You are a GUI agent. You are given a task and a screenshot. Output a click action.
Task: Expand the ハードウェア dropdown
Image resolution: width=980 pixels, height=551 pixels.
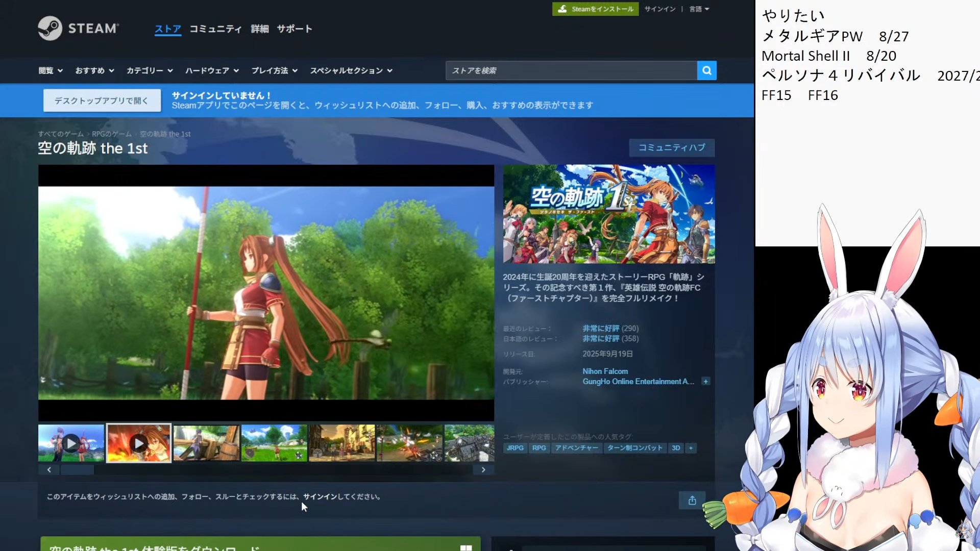(x=212, y=70)
